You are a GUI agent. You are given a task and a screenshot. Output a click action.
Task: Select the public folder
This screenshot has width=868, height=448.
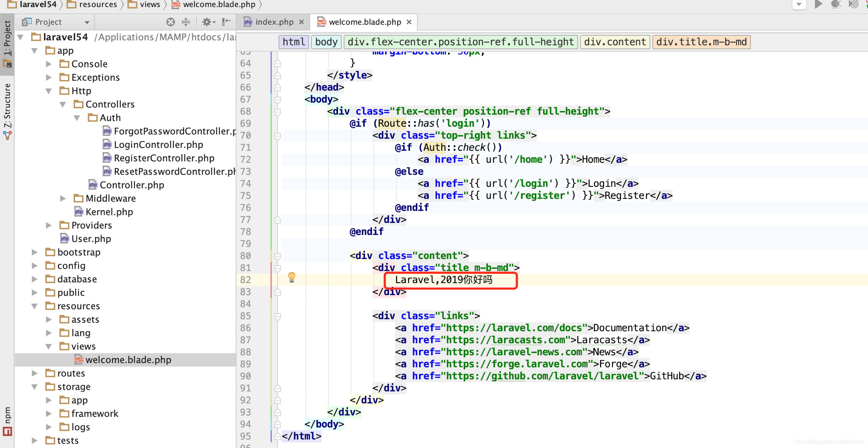pyautogui.click(x=65, y=293)
